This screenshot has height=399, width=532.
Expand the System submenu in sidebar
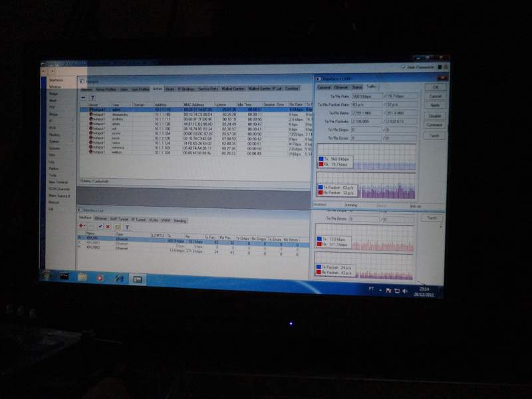pos(61,142)
